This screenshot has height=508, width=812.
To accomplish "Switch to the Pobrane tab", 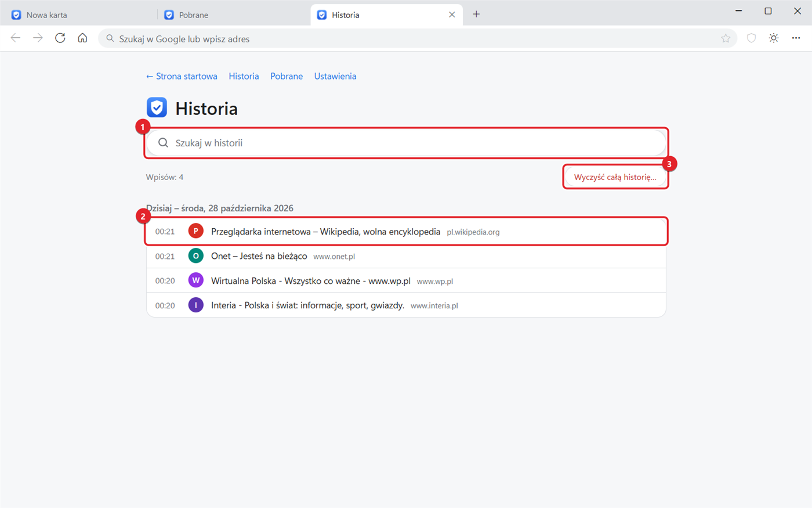I will 234,15.
